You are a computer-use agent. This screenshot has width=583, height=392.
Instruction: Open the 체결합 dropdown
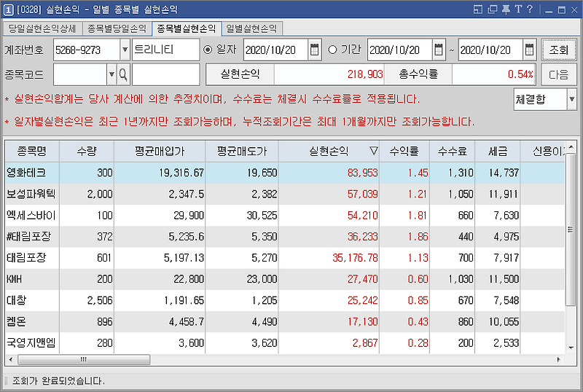pyautogui.click(x=571, y=99)
